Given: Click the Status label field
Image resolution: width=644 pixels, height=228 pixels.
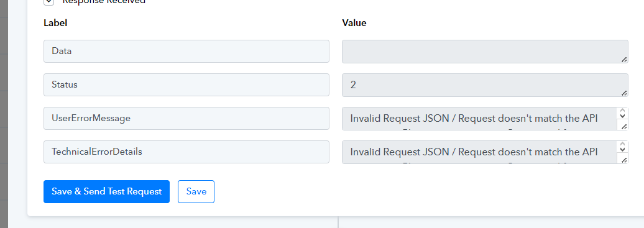Looking at the screenshot, I should point(186,85).
